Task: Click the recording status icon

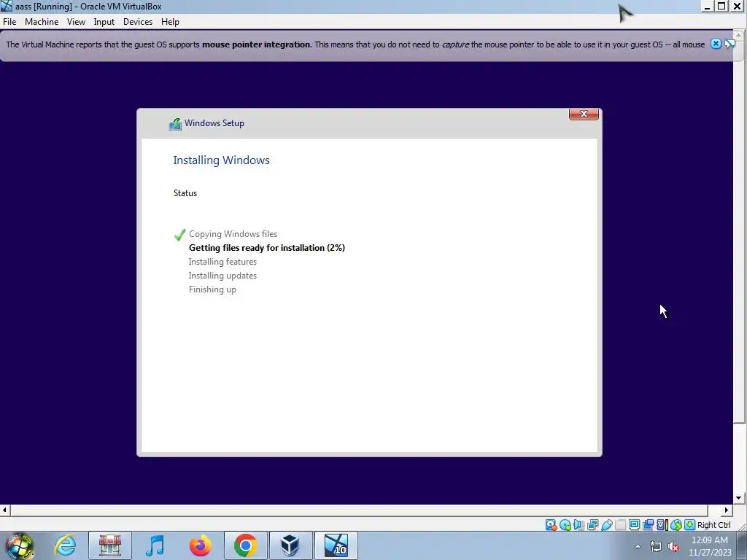Action: click(x=648, y=525)
